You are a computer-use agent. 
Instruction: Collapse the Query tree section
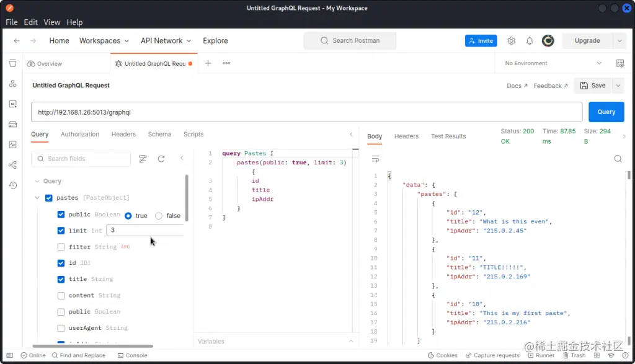click(37, 181)
